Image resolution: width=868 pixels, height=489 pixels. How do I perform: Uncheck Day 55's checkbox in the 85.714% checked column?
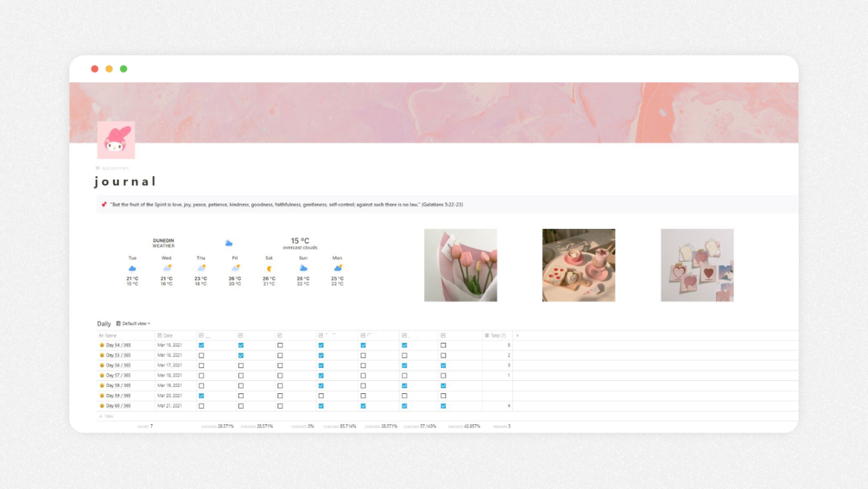(321, 355)
